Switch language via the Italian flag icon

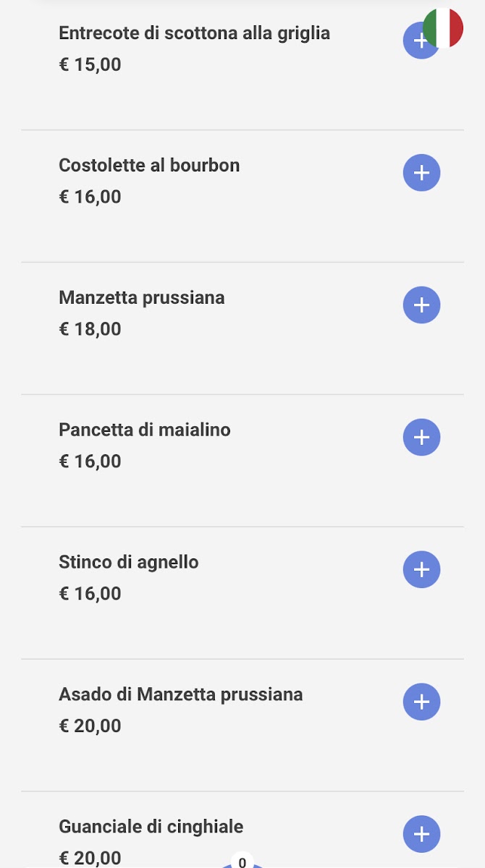444,27
